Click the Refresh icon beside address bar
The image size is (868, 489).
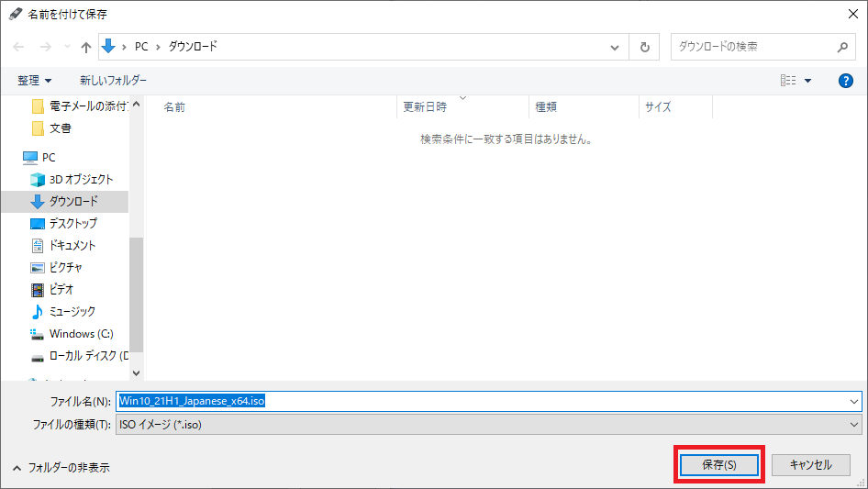644,47
